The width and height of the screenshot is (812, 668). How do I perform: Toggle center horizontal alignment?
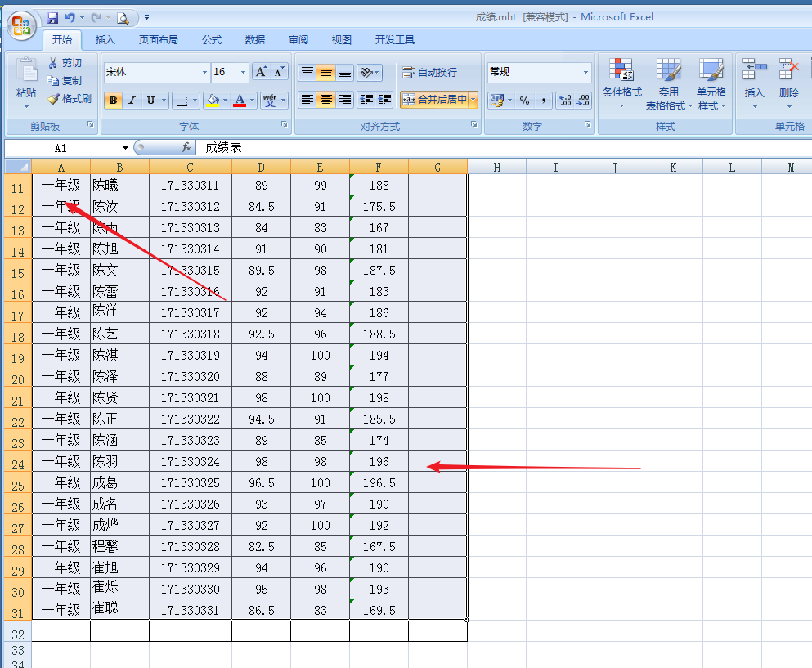tap(325, 100)
